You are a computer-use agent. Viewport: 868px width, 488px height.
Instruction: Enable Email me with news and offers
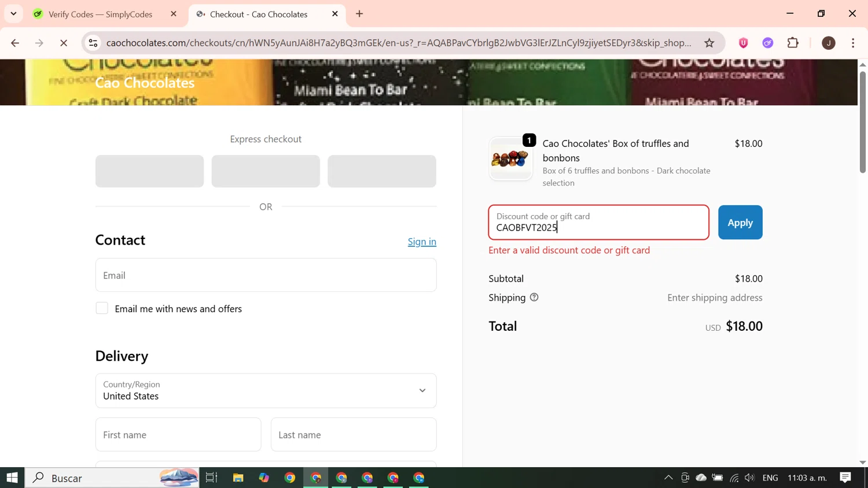[102, 308]
